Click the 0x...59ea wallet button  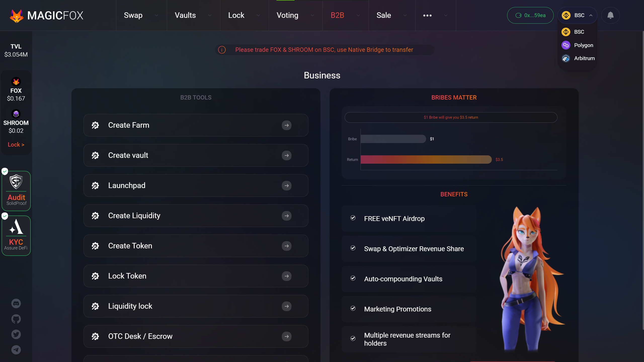click(530, 15)
